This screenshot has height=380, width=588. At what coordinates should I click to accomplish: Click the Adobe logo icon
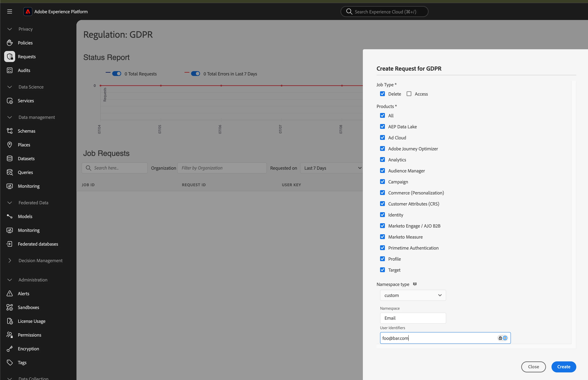point(28,12)
